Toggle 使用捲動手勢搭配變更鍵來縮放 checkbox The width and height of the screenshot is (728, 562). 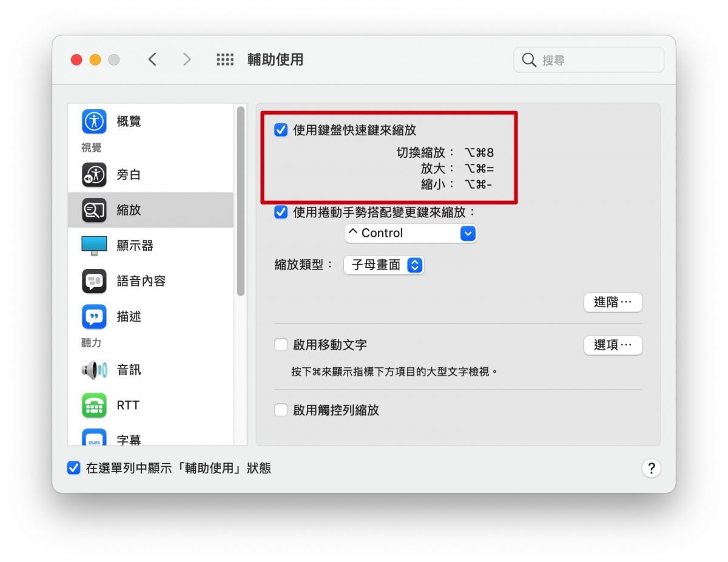click(280, 212)
